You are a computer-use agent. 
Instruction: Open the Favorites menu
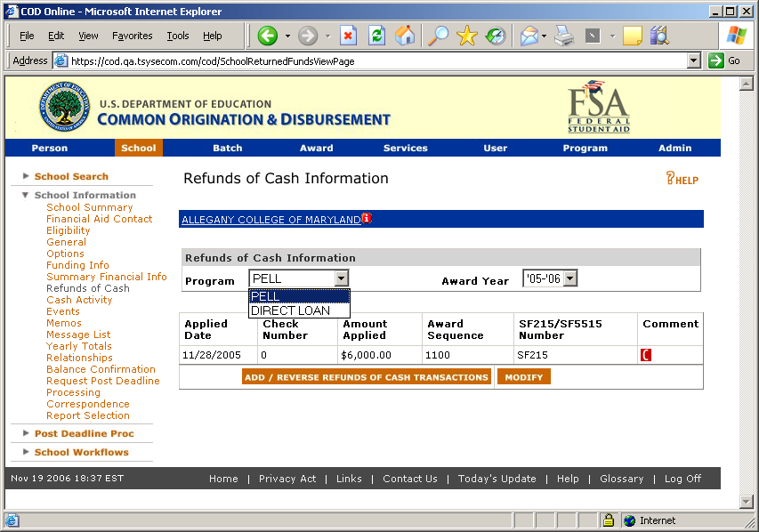[132, 36]
